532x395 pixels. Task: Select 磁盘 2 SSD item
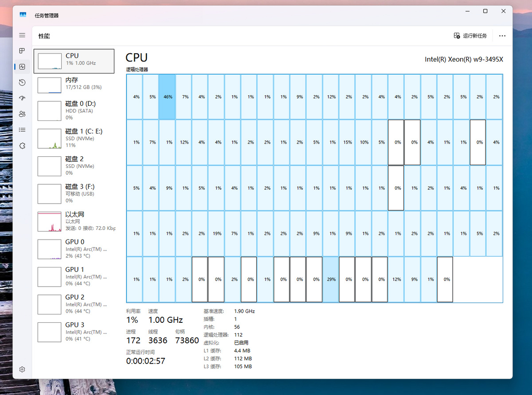tap(74, 166)
